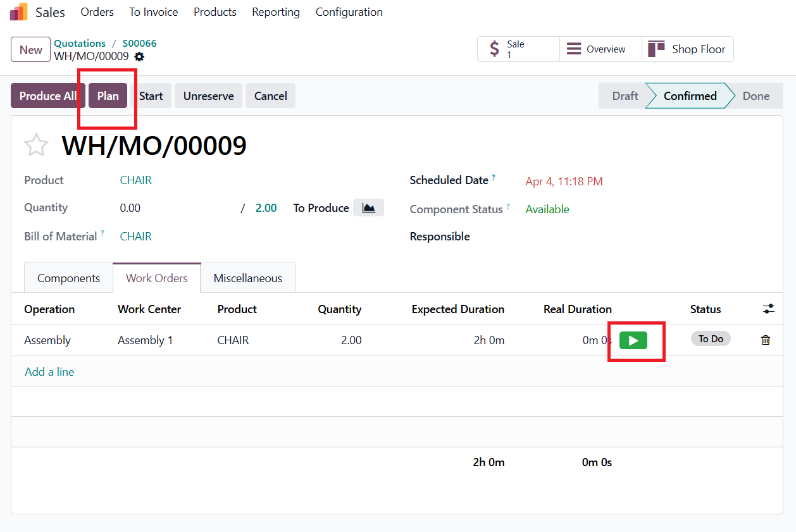
Task: Open the gear actions menu beside WH/MO/00009
Action: tap(139, 56)
